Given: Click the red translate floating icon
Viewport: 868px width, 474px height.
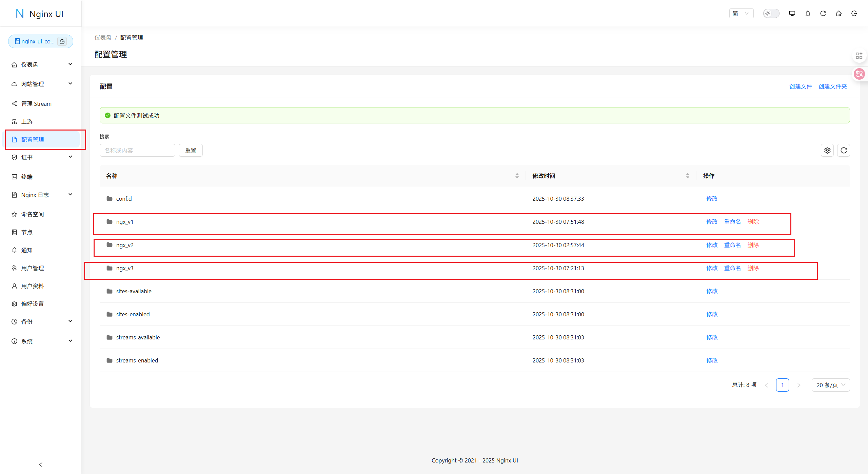Looking at the screenshot, I should point(859,74).
